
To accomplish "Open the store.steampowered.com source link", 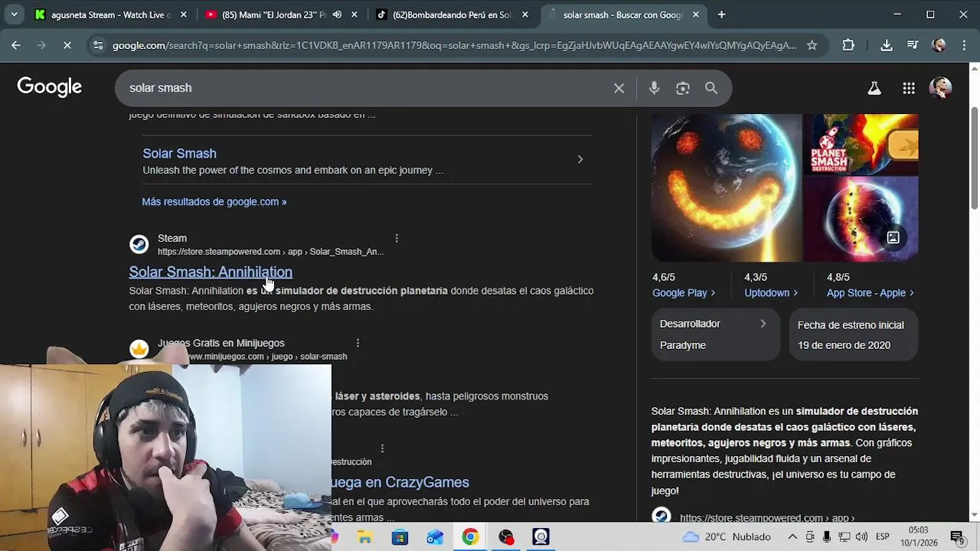I will [766, 518].
